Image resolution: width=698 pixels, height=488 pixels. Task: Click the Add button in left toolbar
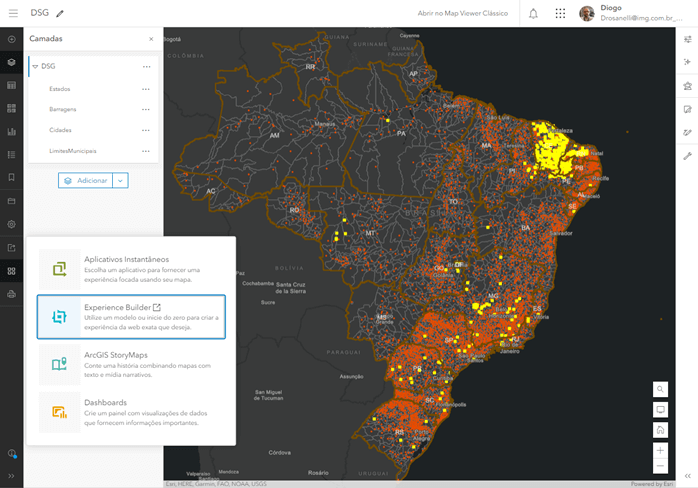click(12, 39)
